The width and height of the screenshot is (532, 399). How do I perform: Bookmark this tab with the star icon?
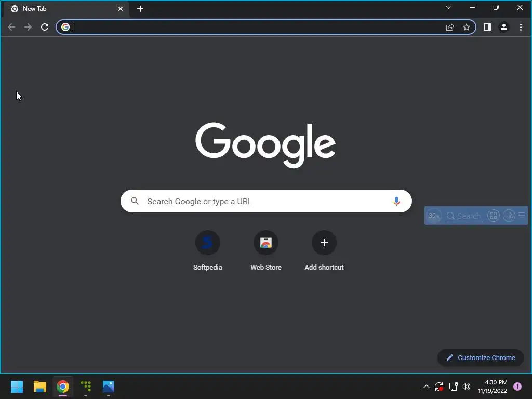point(467,27)
